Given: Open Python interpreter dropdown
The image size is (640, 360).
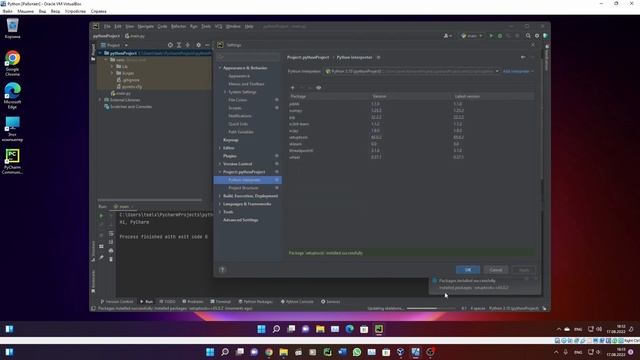Looking at the screenshot, I should 412,71.
